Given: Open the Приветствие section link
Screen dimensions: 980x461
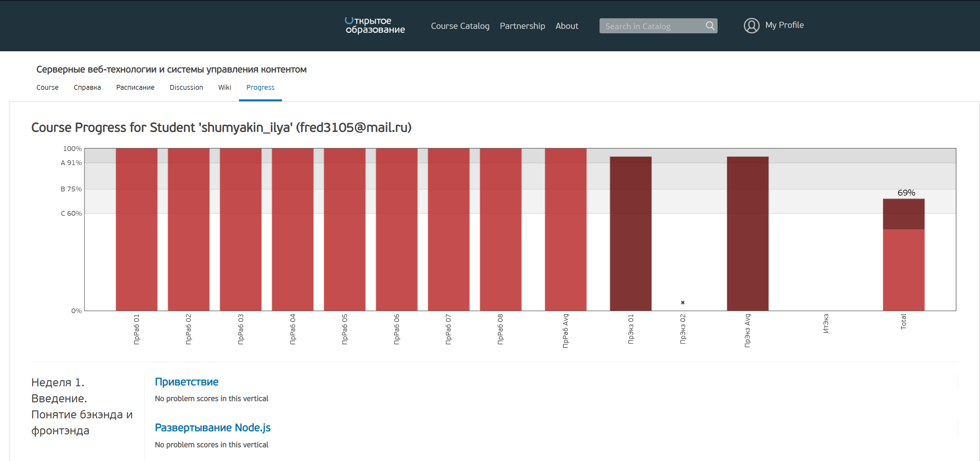Looking at the screenshot, I should click(x=186, y=381).
